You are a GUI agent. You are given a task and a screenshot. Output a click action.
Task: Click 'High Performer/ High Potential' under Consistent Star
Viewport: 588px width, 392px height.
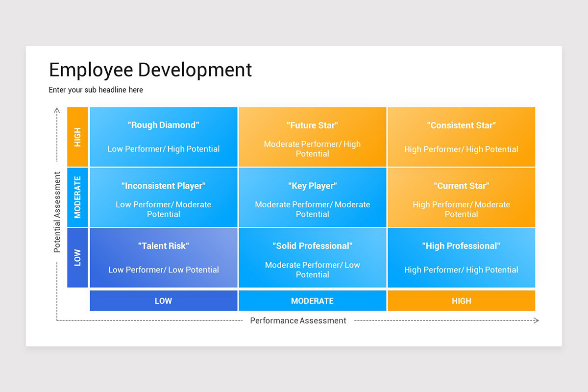tap(461, 149)
